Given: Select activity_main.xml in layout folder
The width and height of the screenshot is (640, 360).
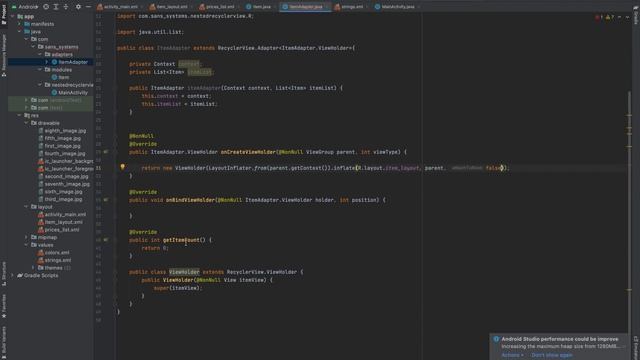Looking at the screenshot, I should (x=62, y=215).
